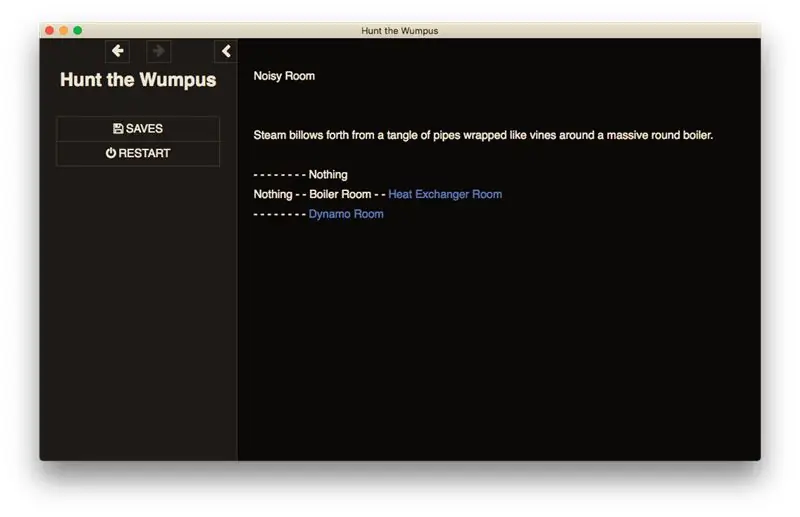
Task: Close the window with the red button
Action: pos(49,31)
